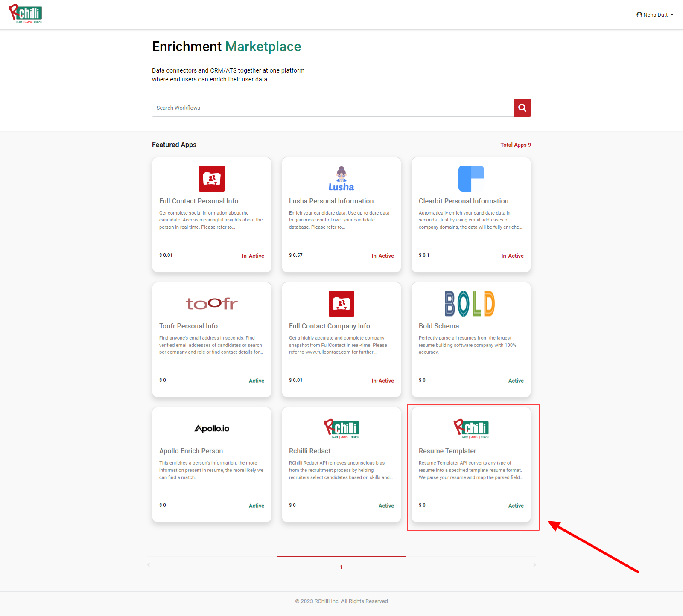Image resolution: width=683 pixels, height=616 pixels.
Task: Click the RChilli logo on Rchilli Redact card
Action: click(x=341, y=428)
